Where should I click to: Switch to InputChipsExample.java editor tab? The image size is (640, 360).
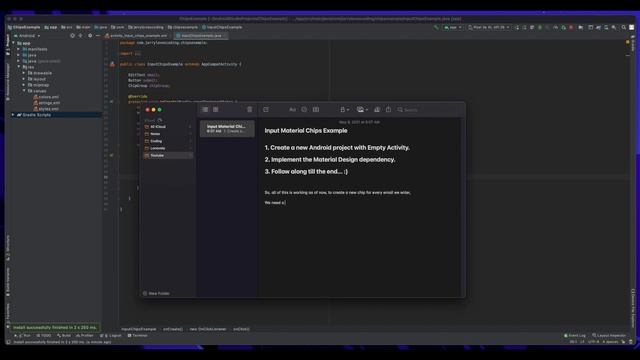tap(200, 36)
